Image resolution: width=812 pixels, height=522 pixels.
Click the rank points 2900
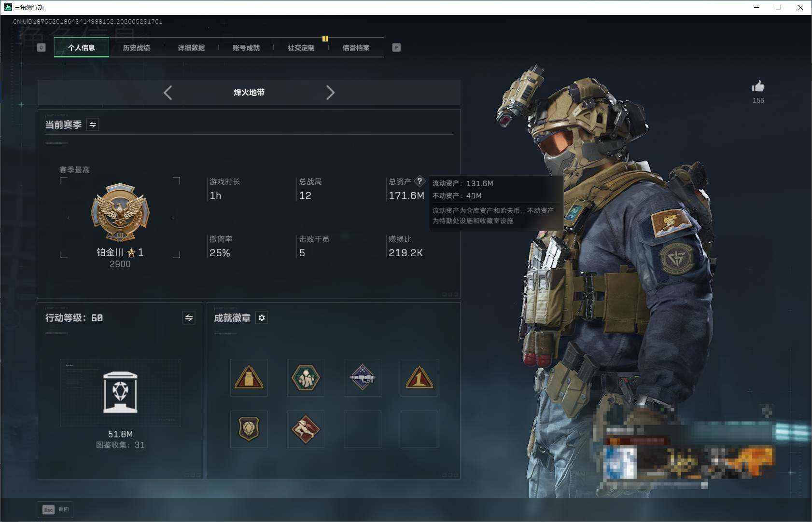click(120, 264)
